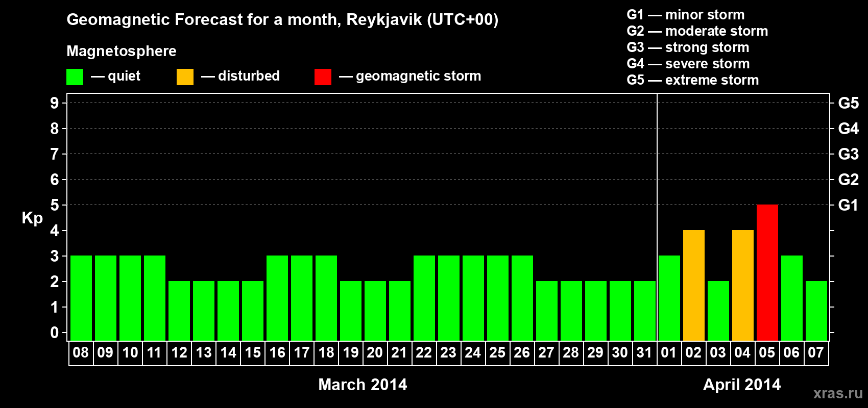Click the orange bar for April 02
Image resolution: width=868 pixels, height=408 pixels.
694,285
